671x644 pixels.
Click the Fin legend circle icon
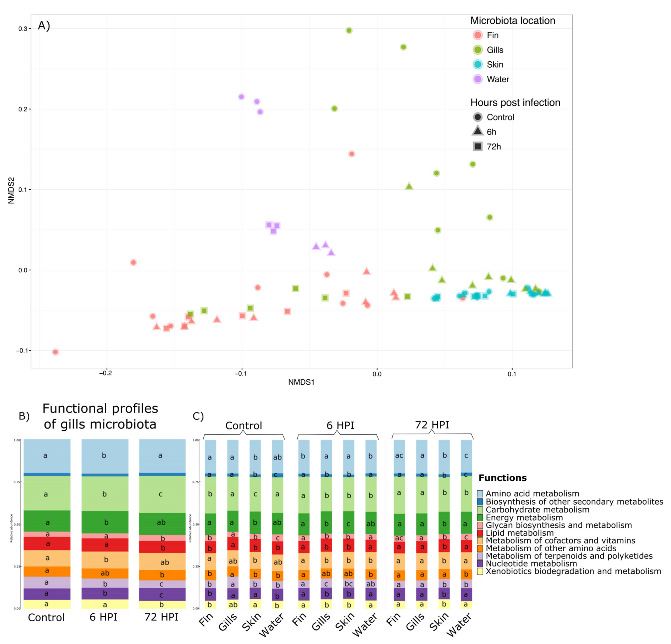[478, 35]
